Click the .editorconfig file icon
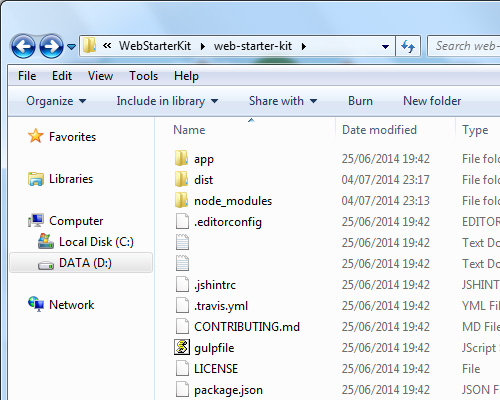Viewport: 500px width, 400px height. click(182, 221)
